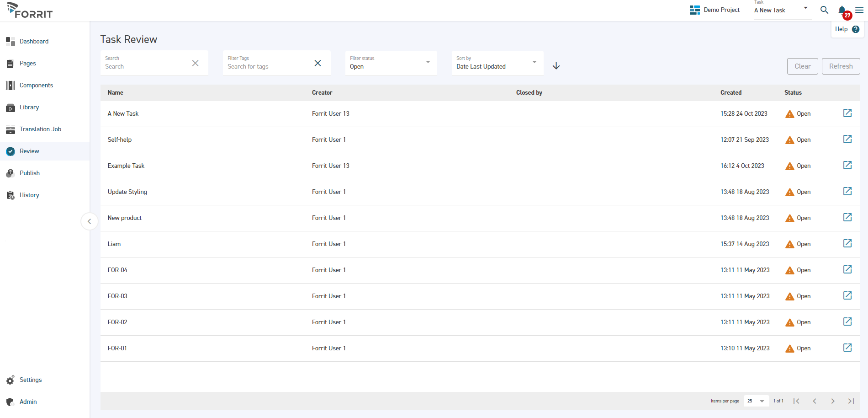Go to Translation Job in sidebar
The width and height of the screenshot is (868, 418).
click(40, 129)
